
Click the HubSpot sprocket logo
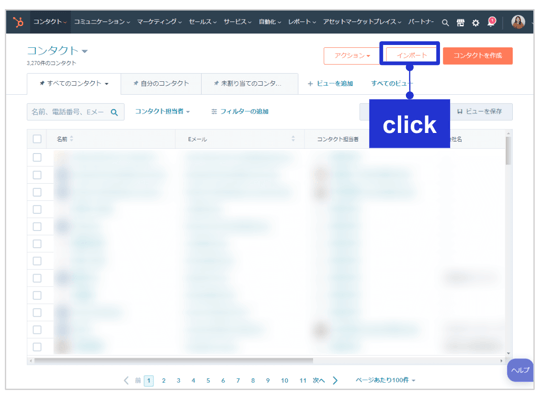coord(18,22)
